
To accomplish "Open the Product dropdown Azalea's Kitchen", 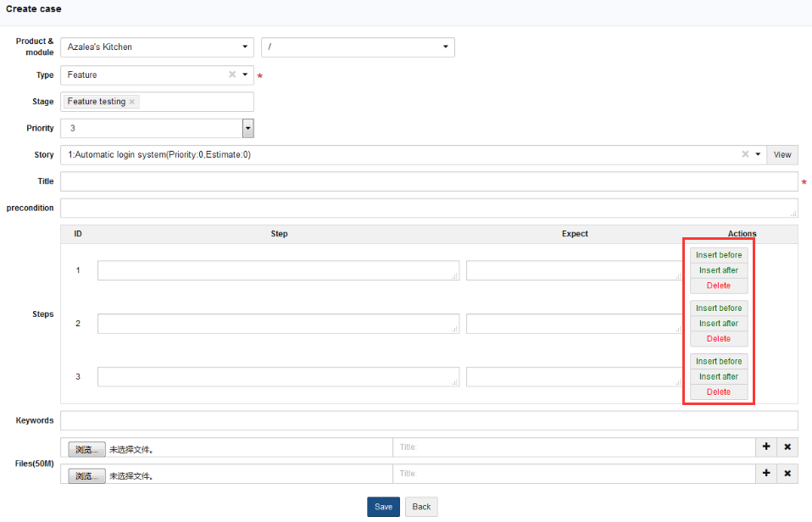I will click(157, 47).
